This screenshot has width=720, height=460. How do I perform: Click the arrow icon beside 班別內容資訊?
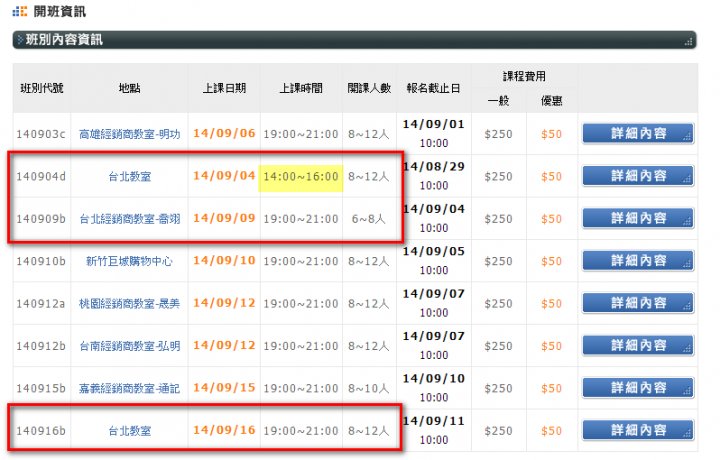(20, 39)
